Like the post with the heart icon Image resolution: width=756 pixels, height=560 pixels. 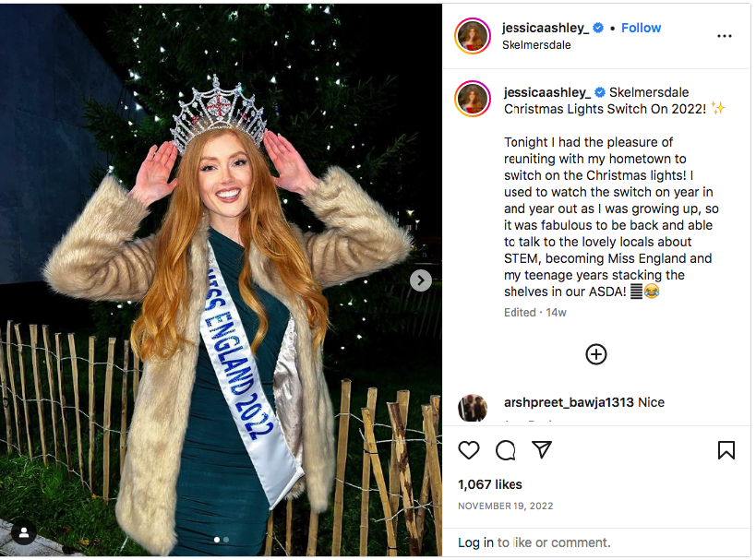[469, 450]
